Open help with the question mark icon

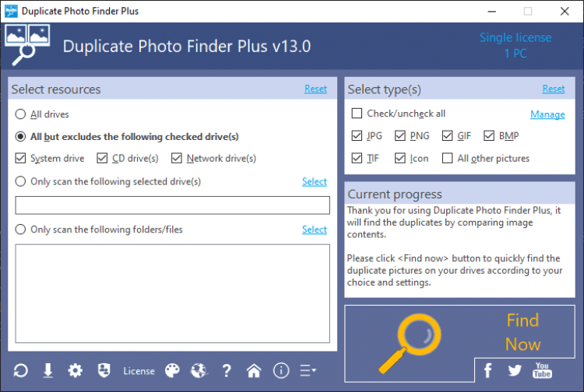[227, 371]
